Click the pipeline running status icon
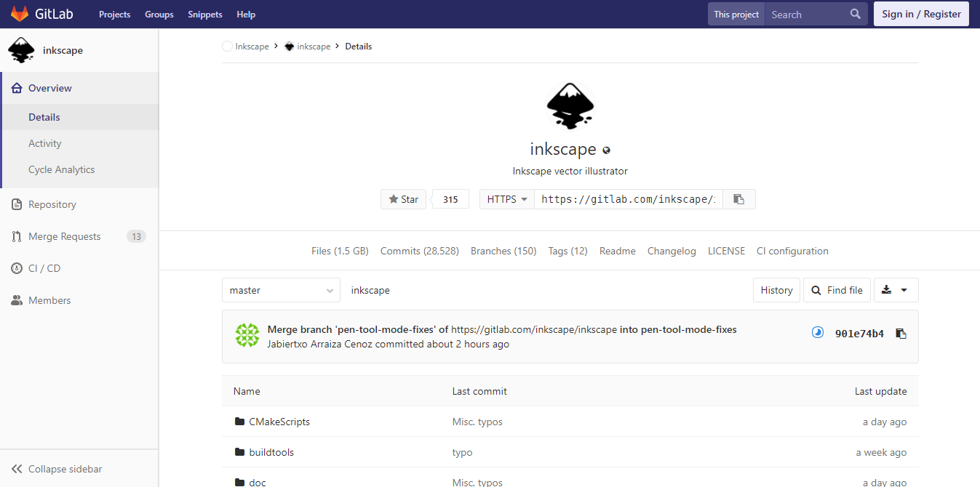 818,333
